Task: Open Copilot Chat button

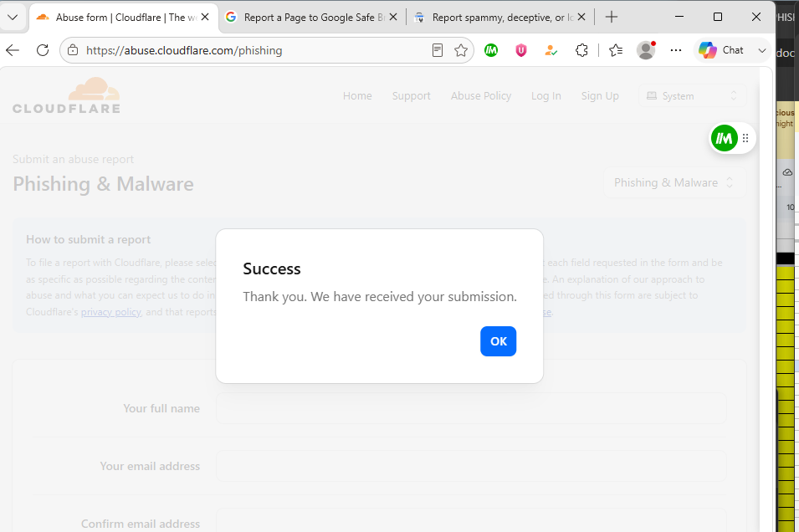Action: tap(721, 50)
